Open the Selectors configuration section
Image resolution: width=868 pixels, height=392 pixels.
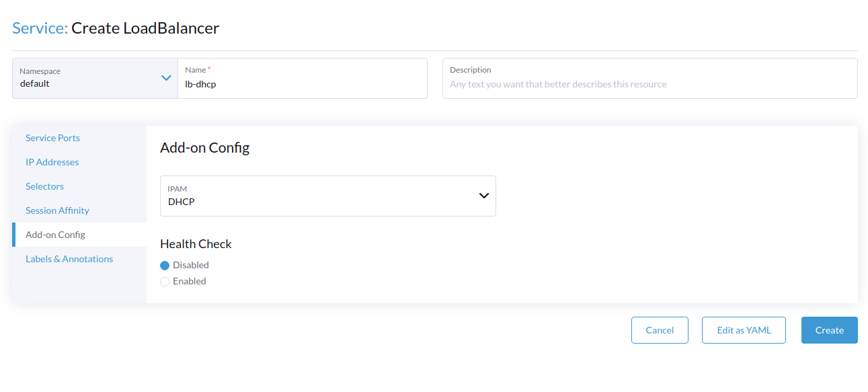[x=44, y=186]
